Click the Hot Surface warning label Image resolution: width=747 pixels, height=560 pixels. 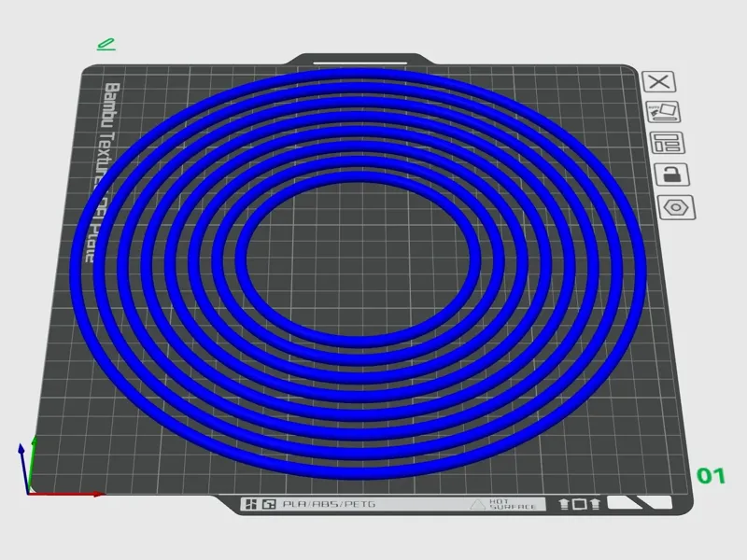(x=503, y=504)
